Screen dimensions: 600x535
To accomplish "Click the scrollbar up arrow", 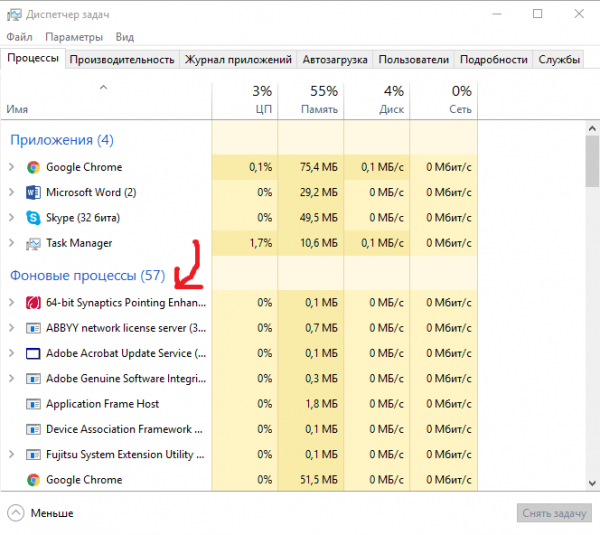I will [x=592, y=129].
